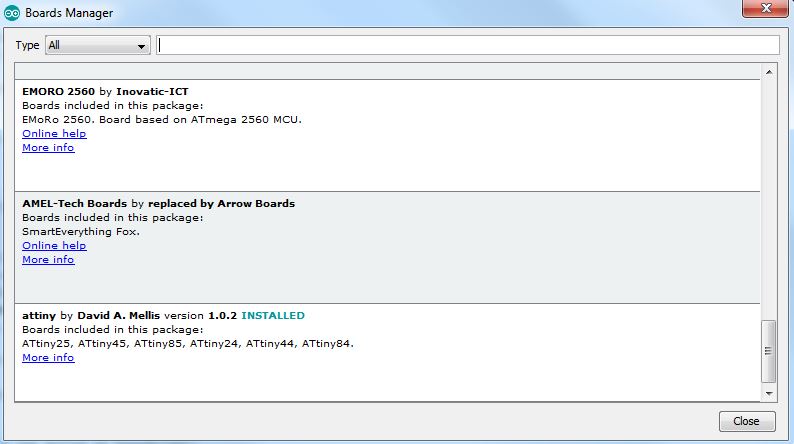Open Online help link for EMORO 2560

pos(54,134)
